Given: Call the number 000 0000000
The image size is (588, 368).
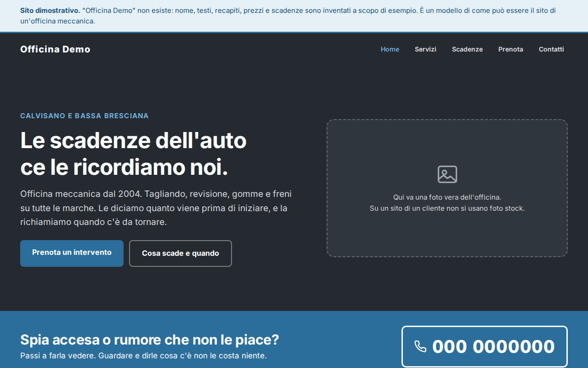Looking at the screenshot, I should (485, 347).
